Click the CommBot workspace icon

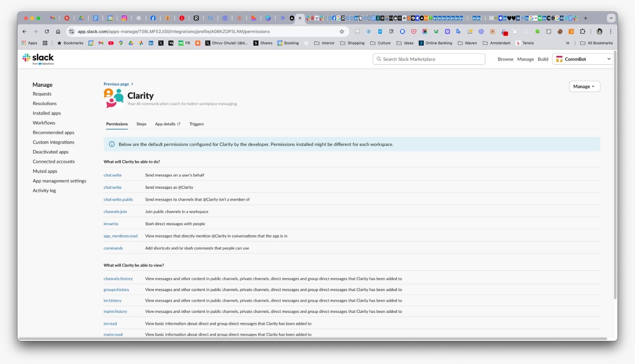(x=560, y=59)
